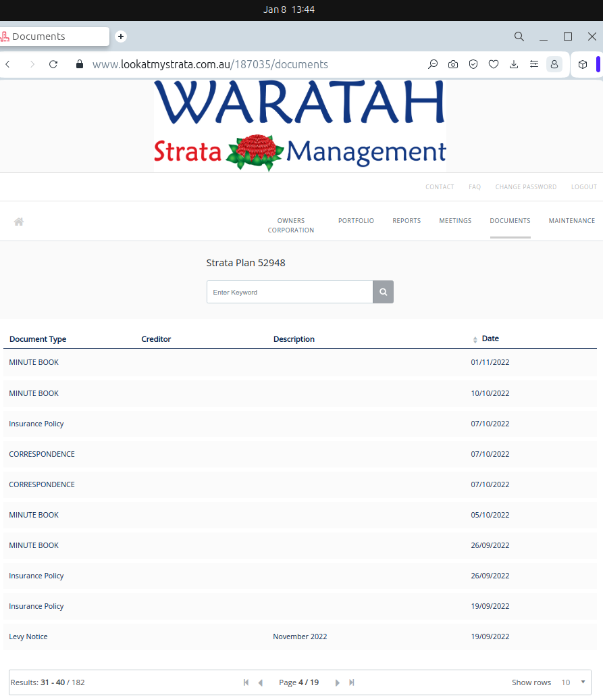The height and width of the screenshot is (700, 603).
Task: Open the Show rows dropdown
Action: click(x=573, y=682)
